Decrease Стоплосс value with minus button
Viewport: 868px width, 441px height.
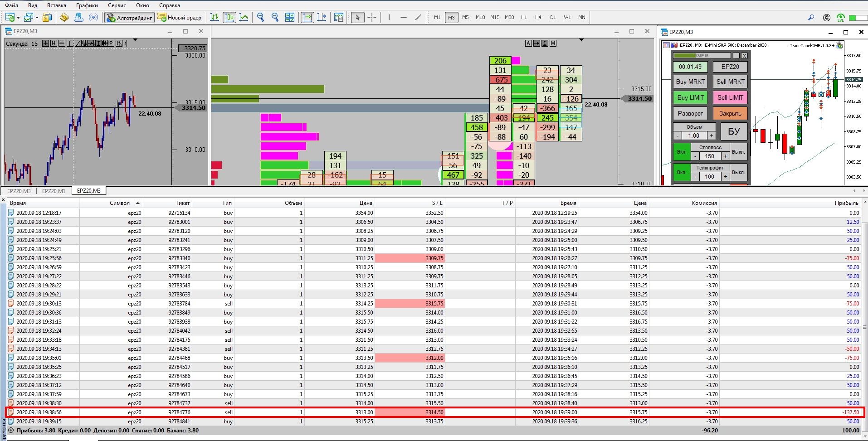tap(695, 156)
